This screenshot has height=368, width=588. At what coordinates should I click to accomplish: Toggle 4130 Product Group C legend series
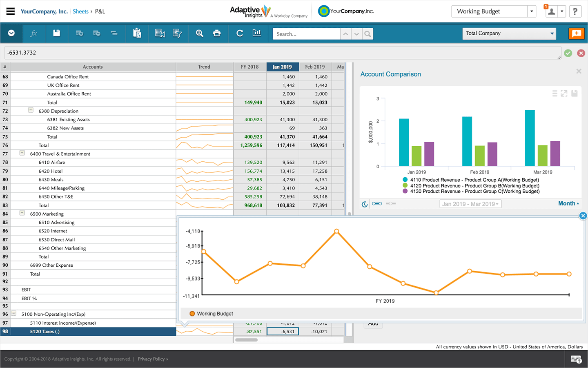[471, 191]
